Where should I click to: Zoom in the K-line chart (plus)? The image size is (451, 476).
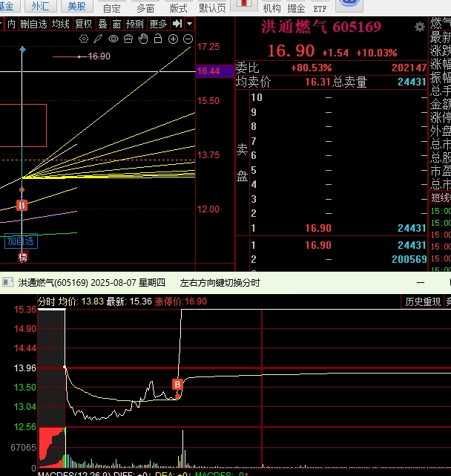173,39
